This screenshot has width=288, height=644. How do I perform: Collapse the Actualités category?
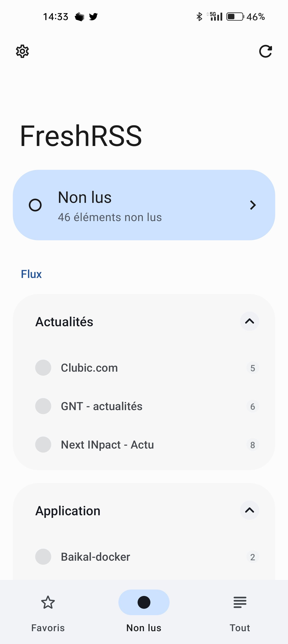(x=250, y=321)
